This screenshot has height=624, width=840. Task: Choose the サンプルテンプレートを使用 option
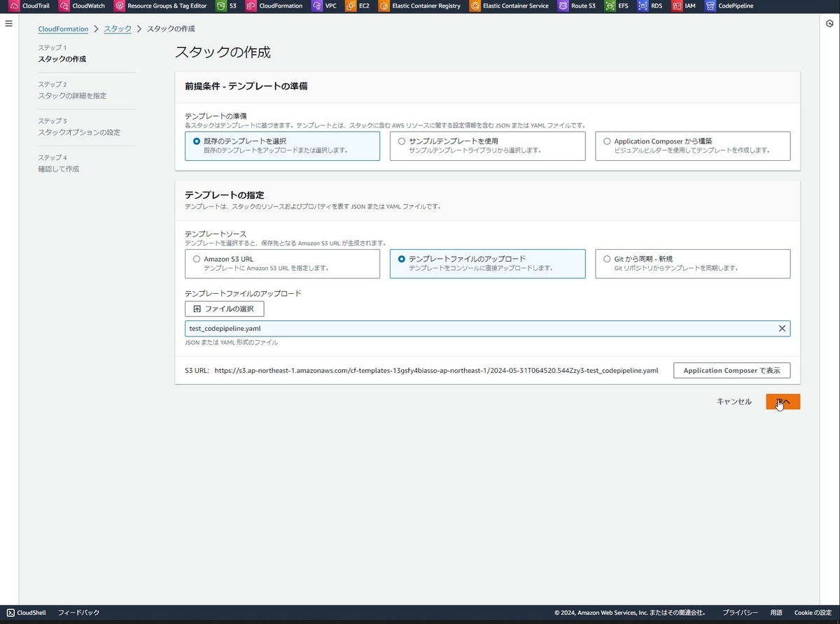point(402,141)
